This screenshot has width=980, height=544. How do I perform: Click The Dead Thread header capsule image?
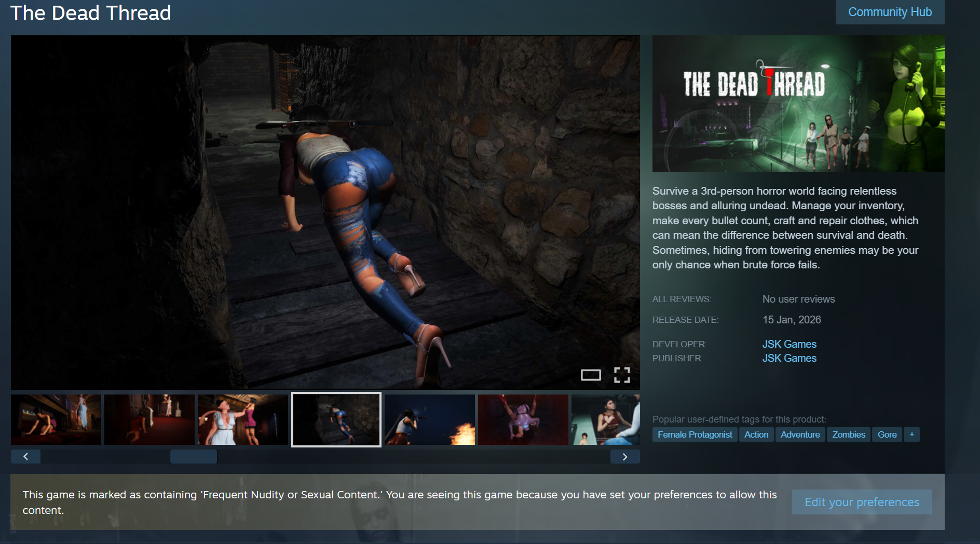(798, 103)
